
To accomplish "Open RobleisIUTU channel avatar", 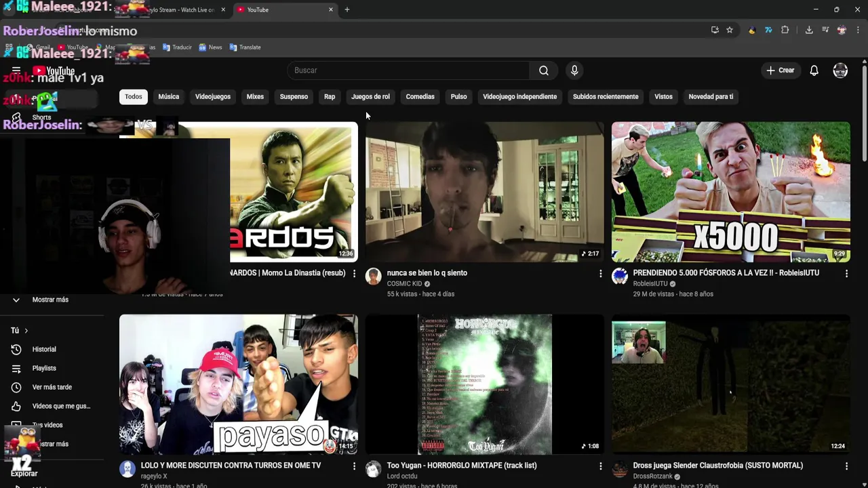I will [x=620, y=276].
